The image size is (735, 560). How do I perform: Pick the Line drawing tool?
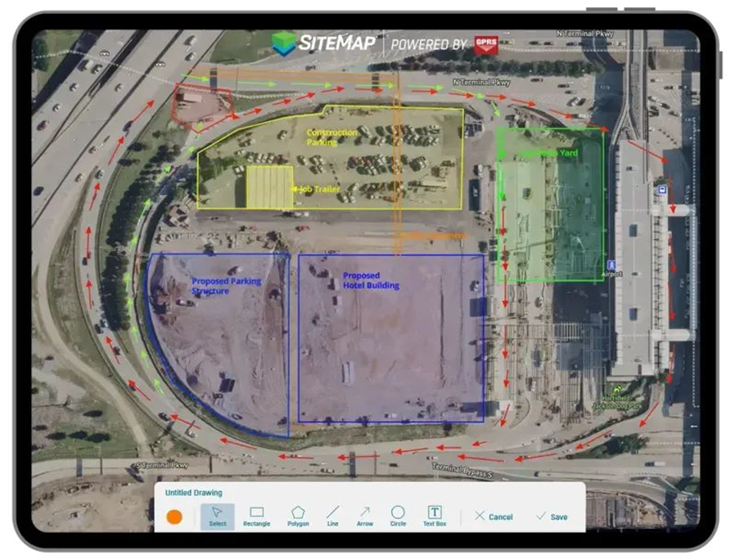coord(332,514)
